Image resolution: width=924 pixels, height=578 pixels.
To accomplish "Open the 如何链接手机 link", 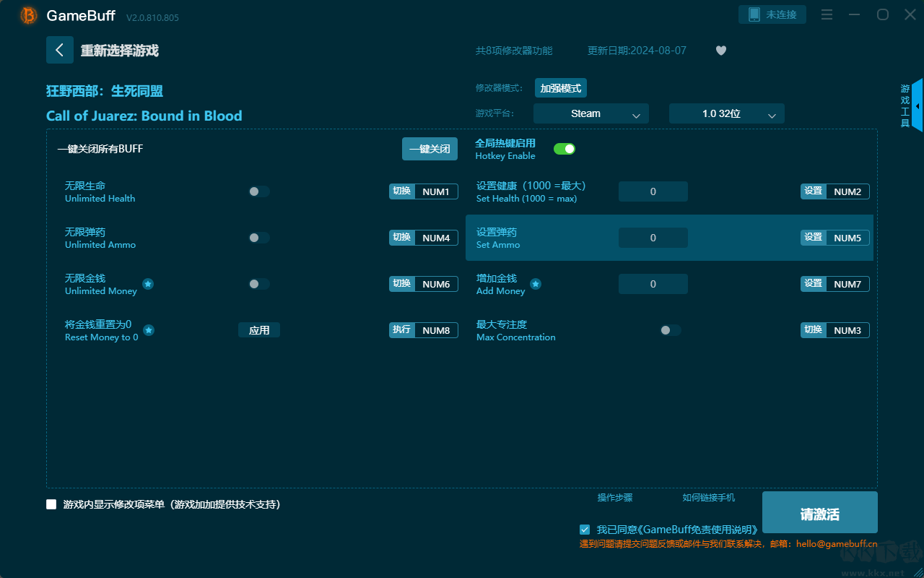I will point(709,498).
